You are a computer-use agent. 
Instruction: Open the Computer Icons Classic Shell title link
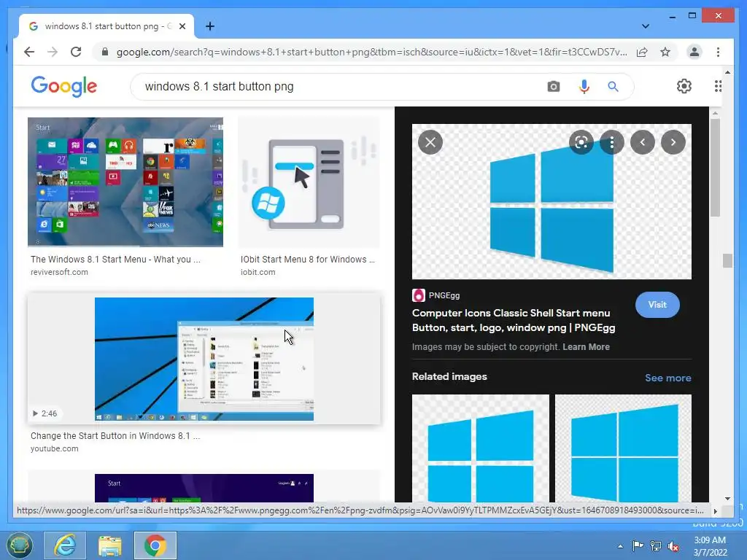point(514,320)
